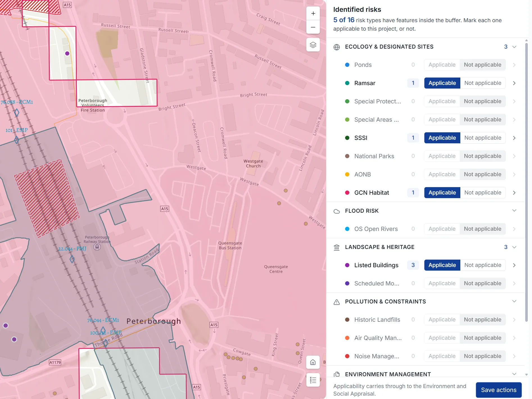Select the Scheduled Mo... row label

click(377, 283)
